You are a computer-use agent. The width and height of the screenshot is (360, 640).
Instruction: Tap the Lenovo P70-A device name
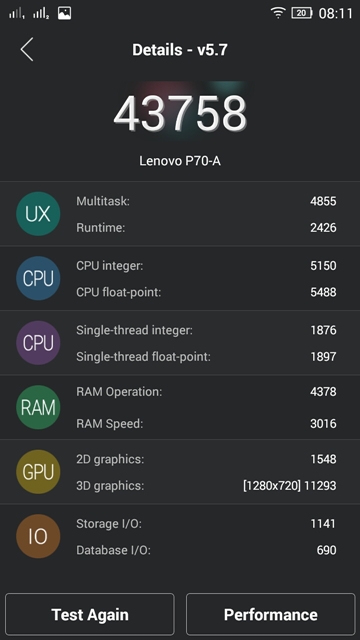click(x=180, y=160)
